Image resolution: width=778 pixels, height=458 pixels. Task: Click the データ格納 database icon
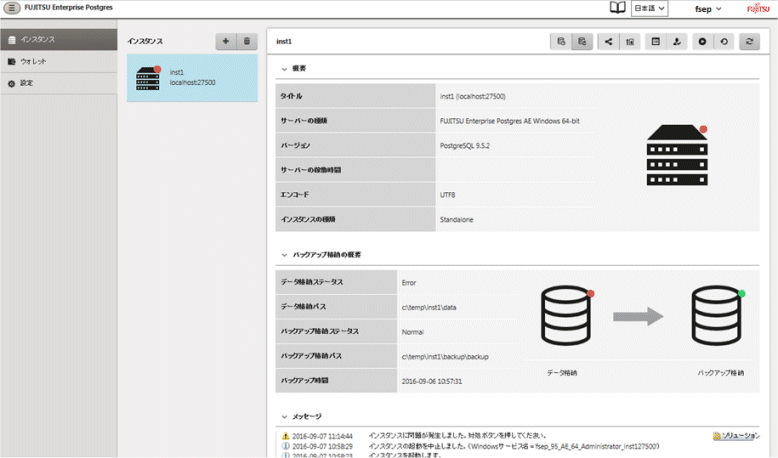567,315
